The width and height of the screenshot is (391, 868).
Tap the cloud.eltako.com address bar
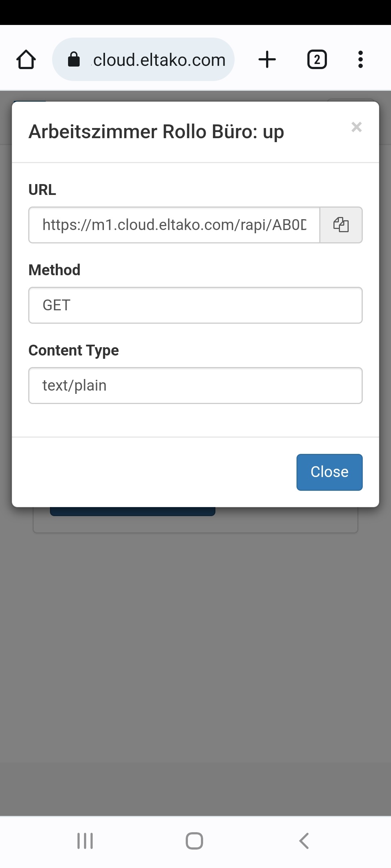(159, 60)
